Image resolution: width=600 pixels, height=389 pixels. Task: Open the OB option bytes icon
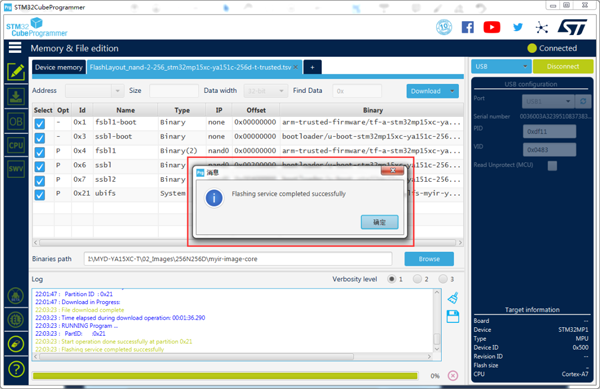click(16, 121)
